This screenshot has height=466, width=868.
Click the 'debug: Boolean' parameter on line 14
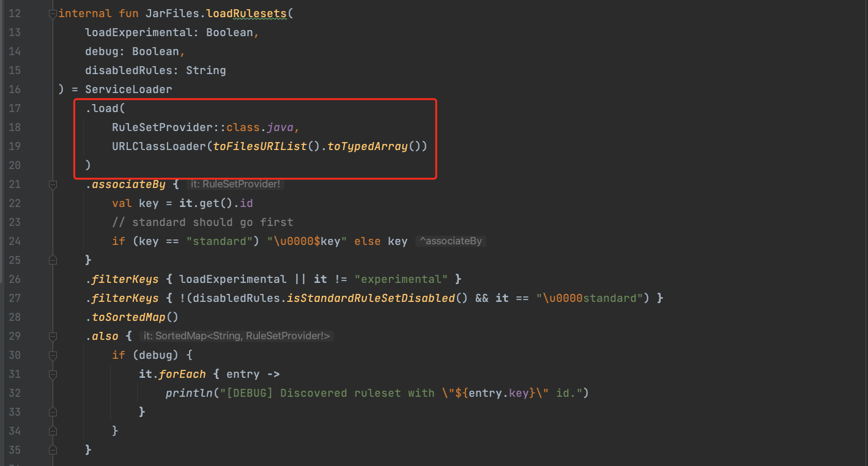click(x=132, y=51)
